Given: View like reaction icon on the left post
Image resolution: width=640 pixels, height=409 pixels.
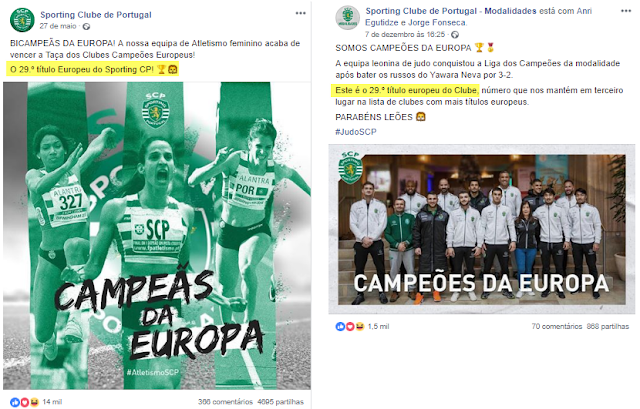Looking at the screenshot, I should (x=15, y=402).
